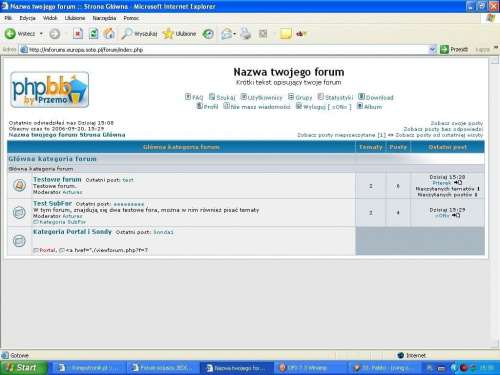Click the small folder icon before Portal

point(36,250)
